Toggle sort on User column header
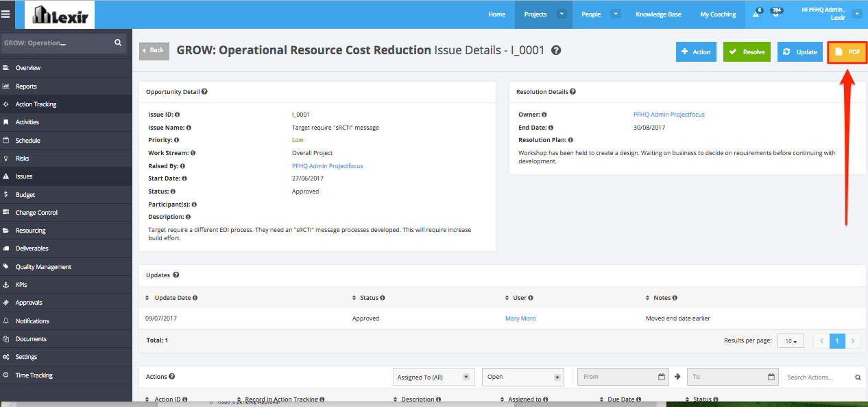Viewport: 868px width, 407px height. click(507, 298)
